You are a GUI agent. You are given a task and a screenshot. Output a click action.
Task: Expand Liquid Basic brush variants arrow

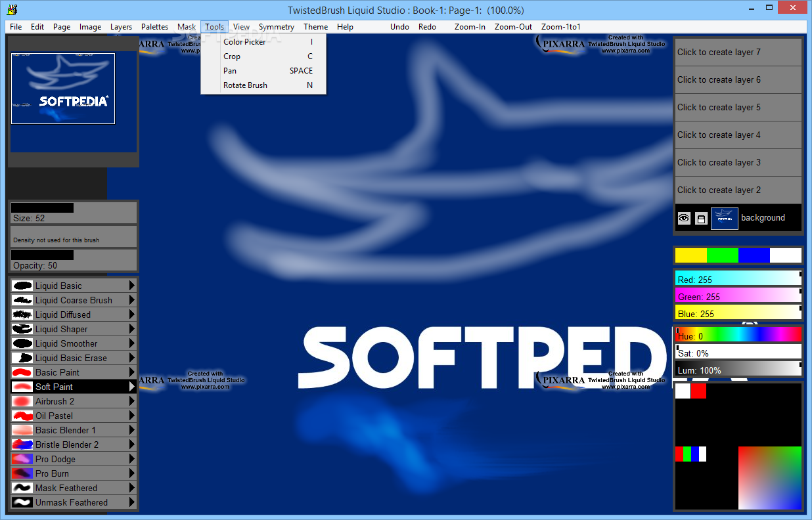pos(132,286)
